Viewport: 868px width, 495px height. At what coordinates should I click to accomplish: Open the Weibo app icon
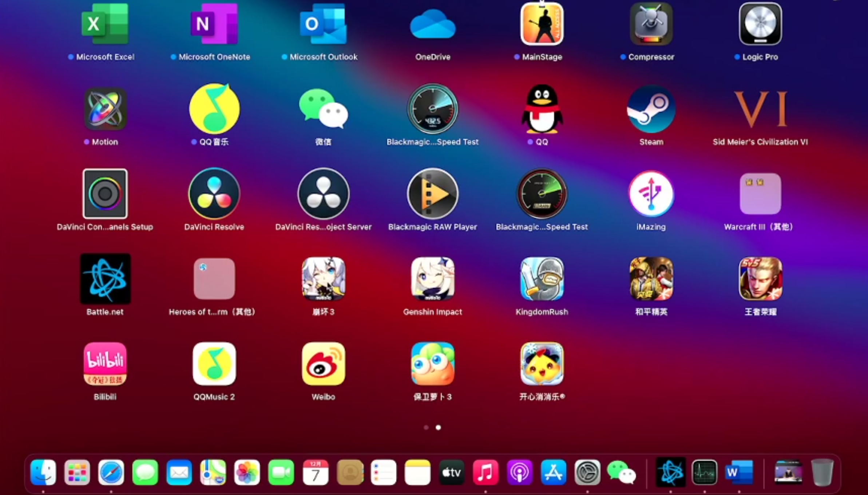[323, 364]
